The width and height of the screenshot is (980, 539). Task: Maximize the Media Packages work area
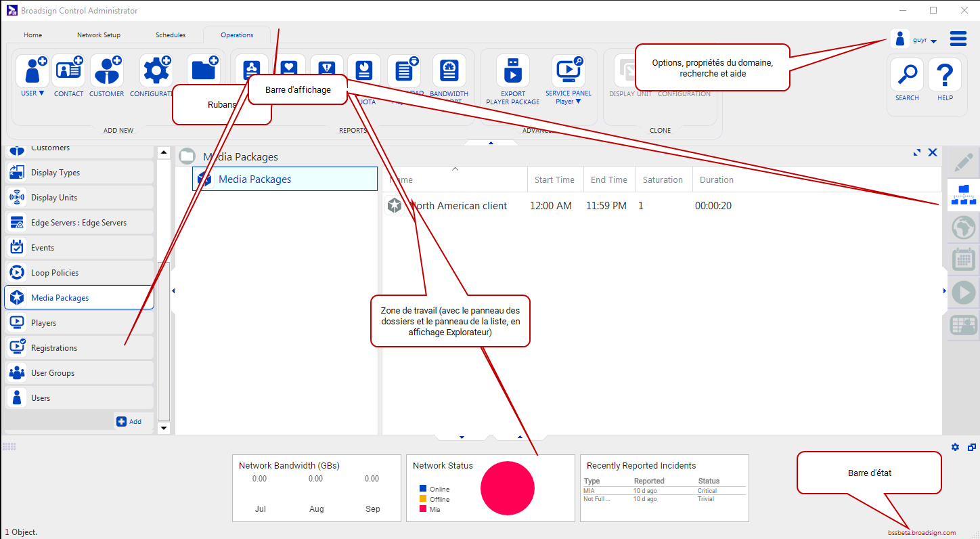pos(917,152)
